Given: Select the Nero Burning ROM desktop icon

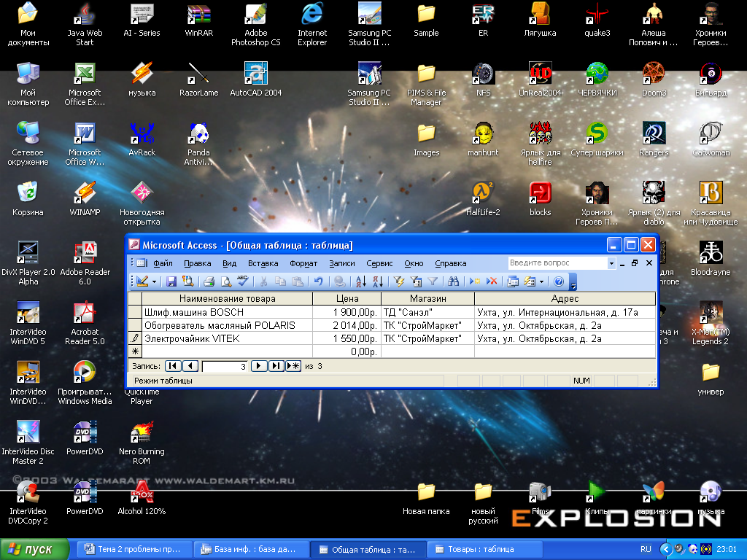Looking at the screenshot, I should tap(142, 443).
